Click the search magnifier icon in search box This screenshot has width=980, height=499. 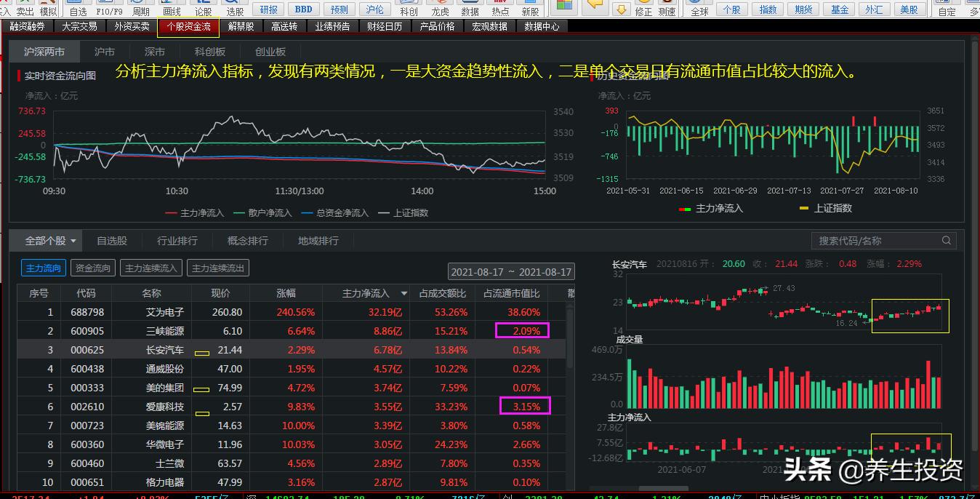[x=946, y=241]
